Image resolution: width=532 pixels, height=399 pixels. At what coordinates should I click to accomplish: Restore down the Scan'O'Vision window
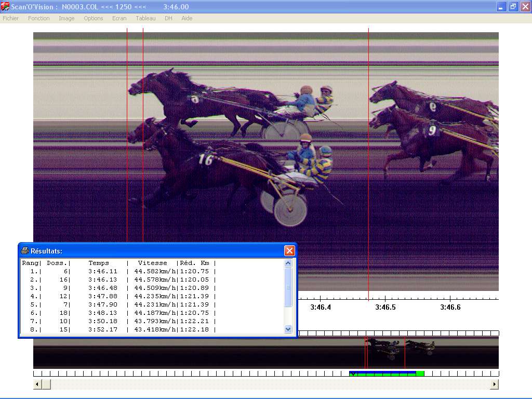(x=513, y=7)
